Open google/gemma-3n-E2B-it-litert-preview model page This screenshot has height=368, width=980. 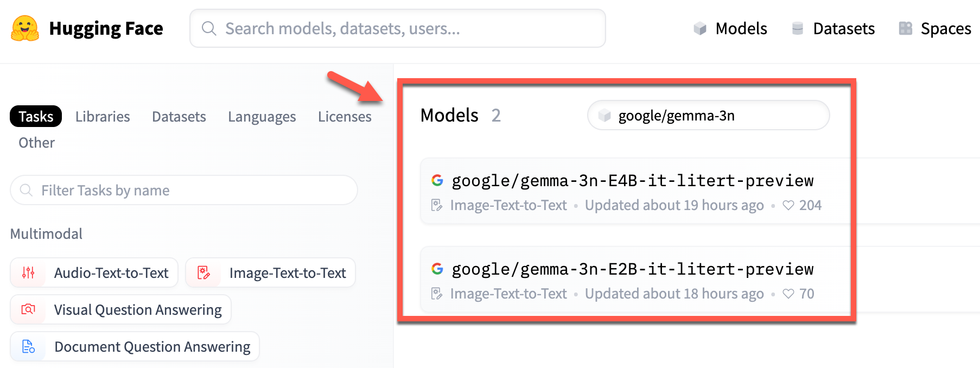pos(632,269)
